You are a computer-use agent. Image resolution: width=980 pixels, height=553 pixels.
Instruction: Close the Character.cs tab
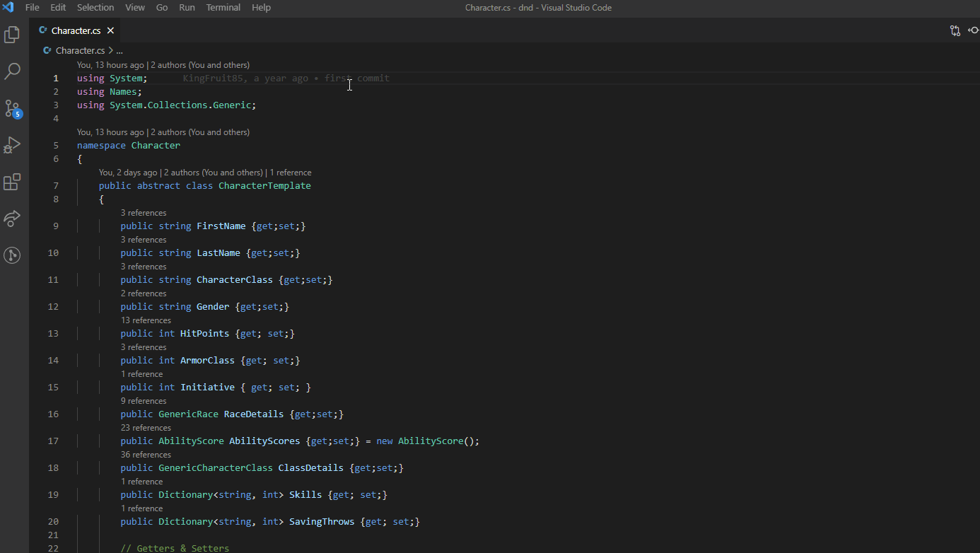(x=110, y=30)
